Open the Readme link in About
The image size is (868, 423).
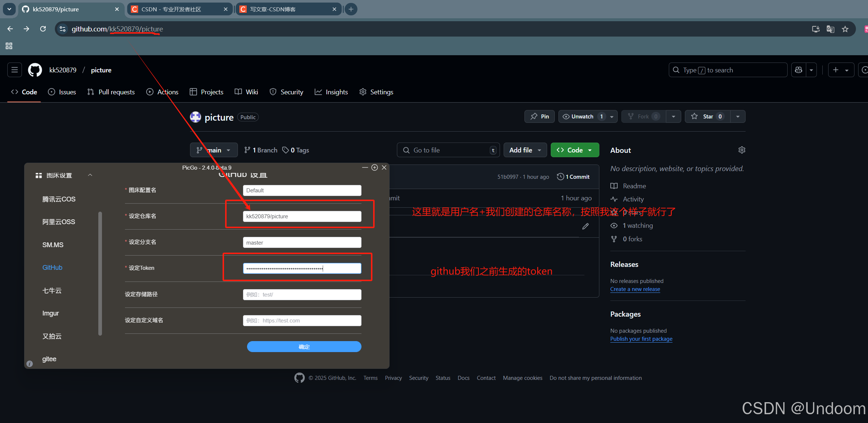coord(628,186)
